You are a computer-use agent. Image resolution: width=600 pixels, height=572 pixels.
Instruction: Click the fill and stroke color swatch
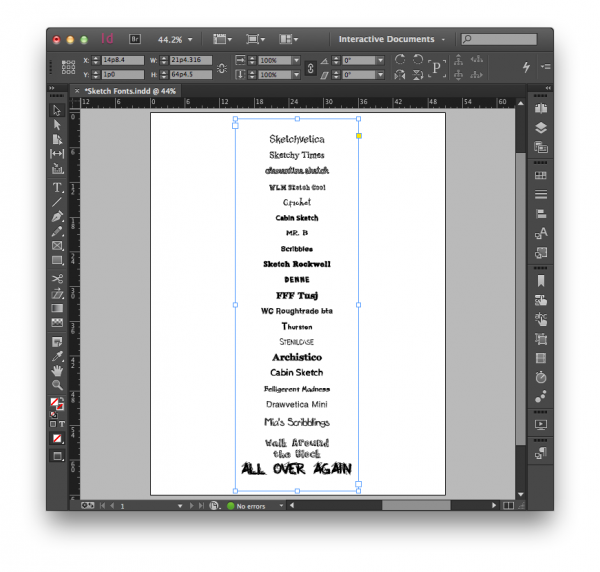[x=57, y=405]
